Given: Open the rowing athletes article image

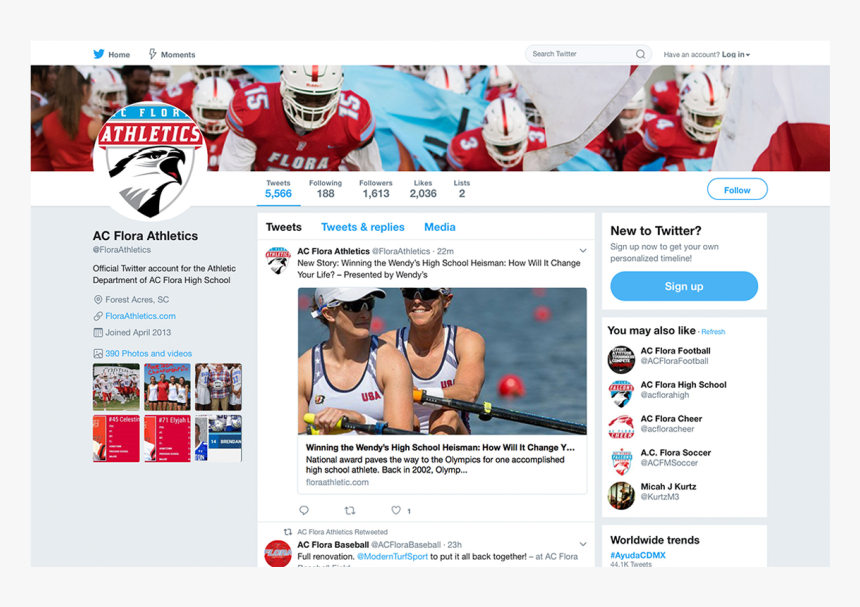Looking at the screenshot, I should tap(442, 362).
